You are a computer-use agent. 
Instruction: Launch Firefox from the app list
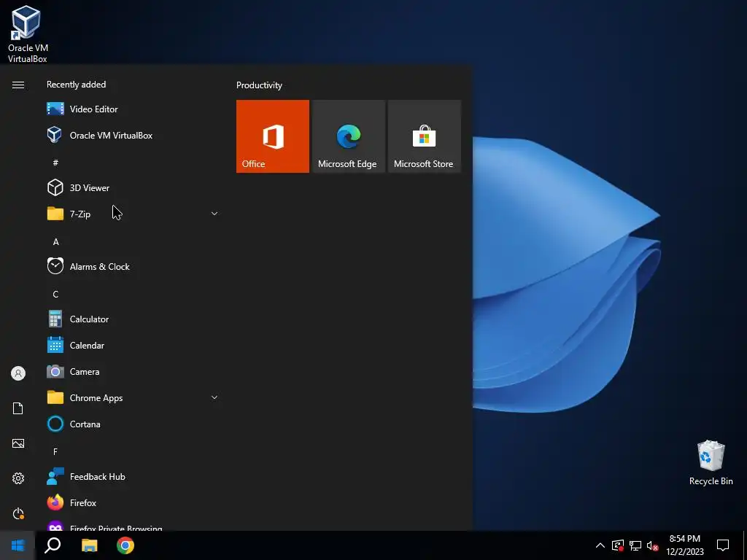point(133,503)
